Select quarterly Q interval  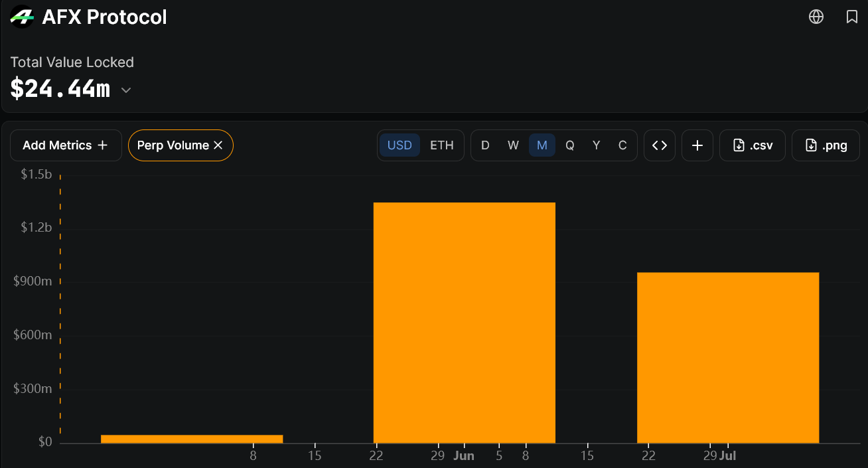[x=570, y=145]
